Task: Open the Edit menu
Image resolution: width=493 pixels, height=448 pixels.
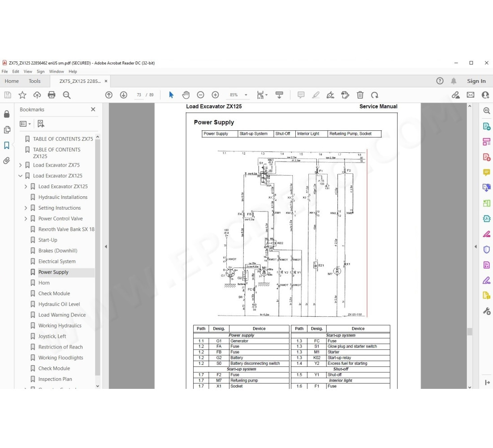Action: coord(16,71)
